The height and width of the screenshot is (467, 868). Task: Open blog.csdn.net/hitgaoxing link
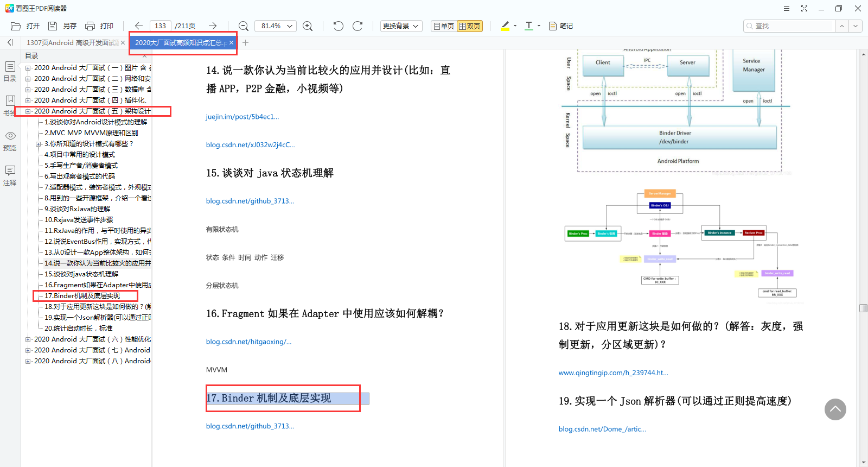point(248,342)
